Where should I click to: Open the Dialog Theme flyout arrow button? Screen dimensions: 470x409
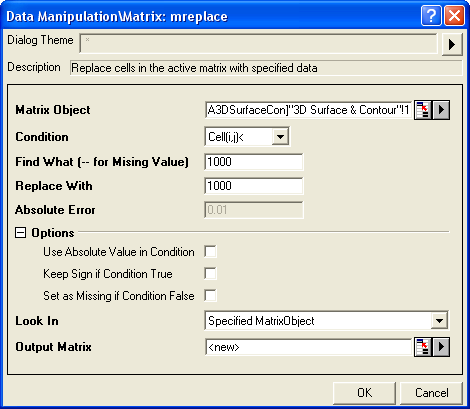[452, 44]
